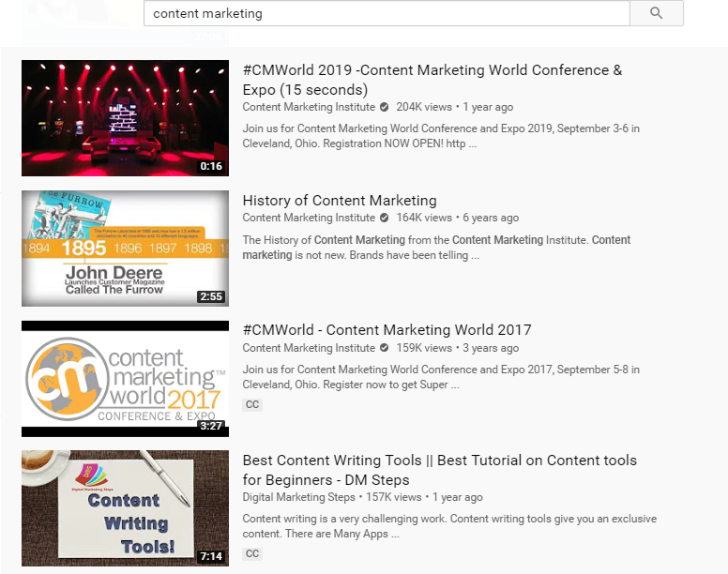Click the '6 years ago' text
Viewport: 728px width, 574px height.
[x=491, y=218]
